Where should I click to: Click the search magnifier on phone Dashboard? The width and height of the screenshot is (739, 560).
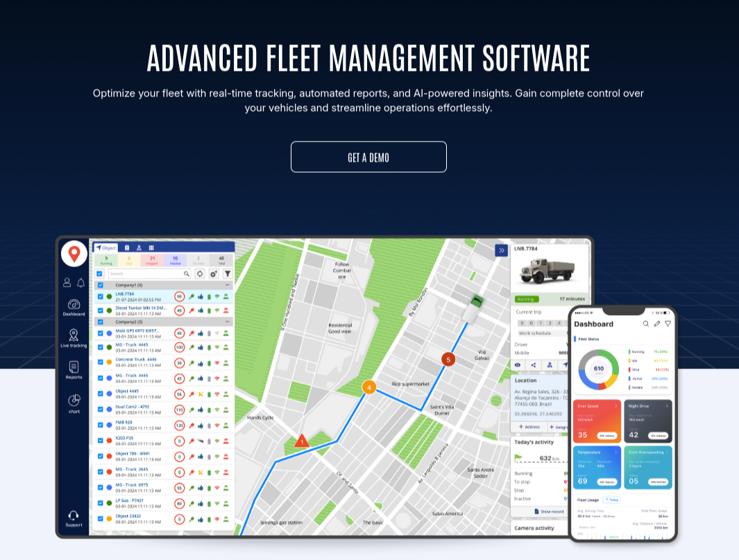(x=646, y=324)
